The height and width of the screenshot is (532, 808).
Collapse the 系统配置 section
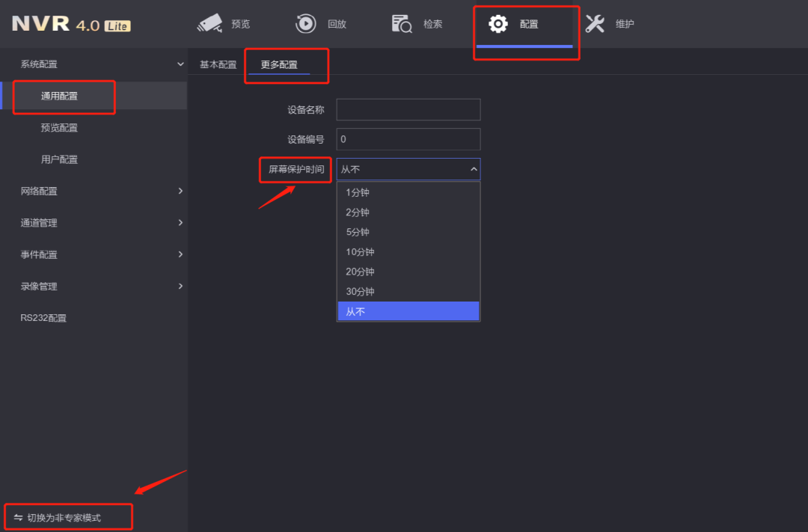(x=180, y=64)
